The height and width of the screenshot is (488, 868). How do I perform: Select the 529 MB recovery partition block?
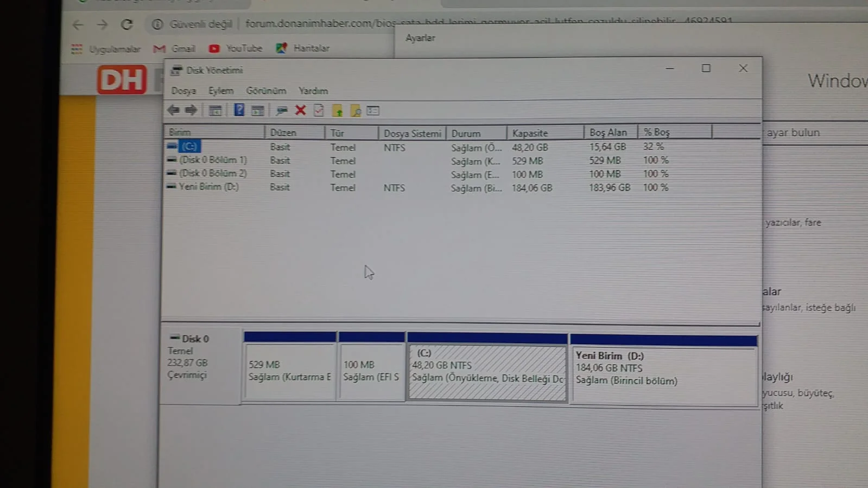tap(290, 367)
